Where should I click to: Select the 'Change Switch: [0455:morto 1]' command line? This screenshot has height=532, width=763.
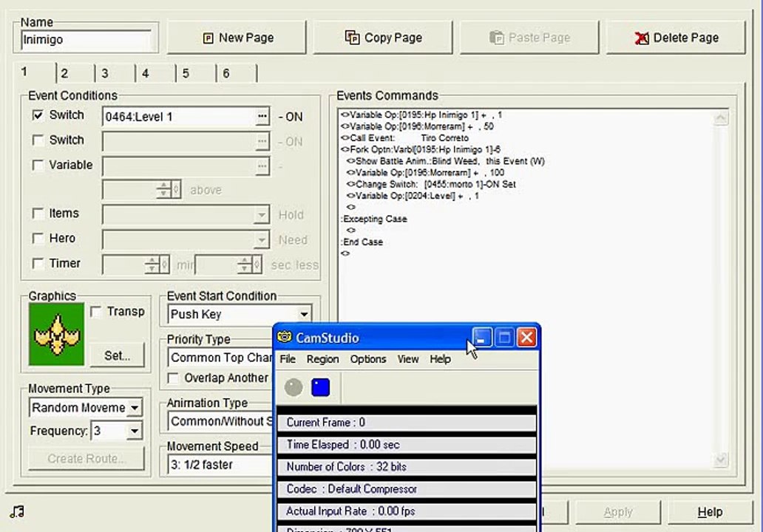(x=430, y=184)
